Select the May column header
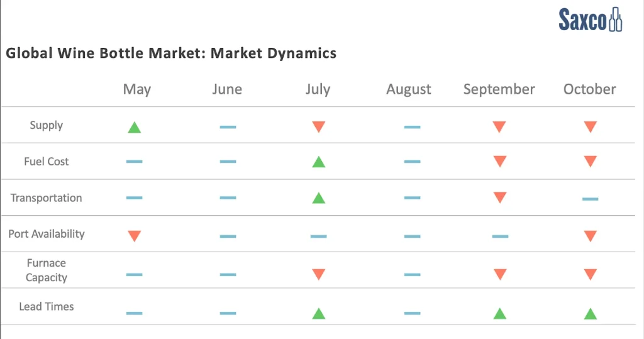Screen dimensions: 644x339 [x=137, y=89]
